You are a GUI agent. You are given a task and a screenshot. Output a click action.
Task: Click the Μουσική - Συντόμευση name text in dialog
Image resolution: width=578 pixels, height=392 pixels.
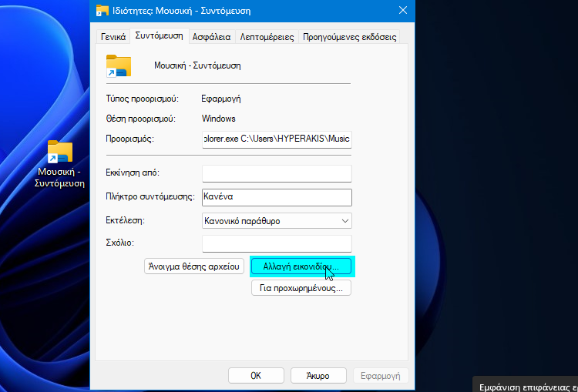tap(197, 66)
